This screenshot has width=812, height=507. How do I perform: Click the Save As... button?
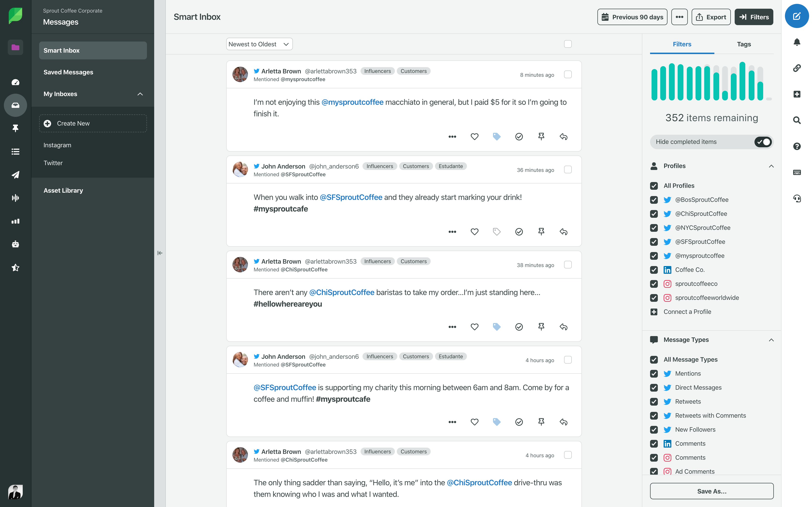(711, 491)
